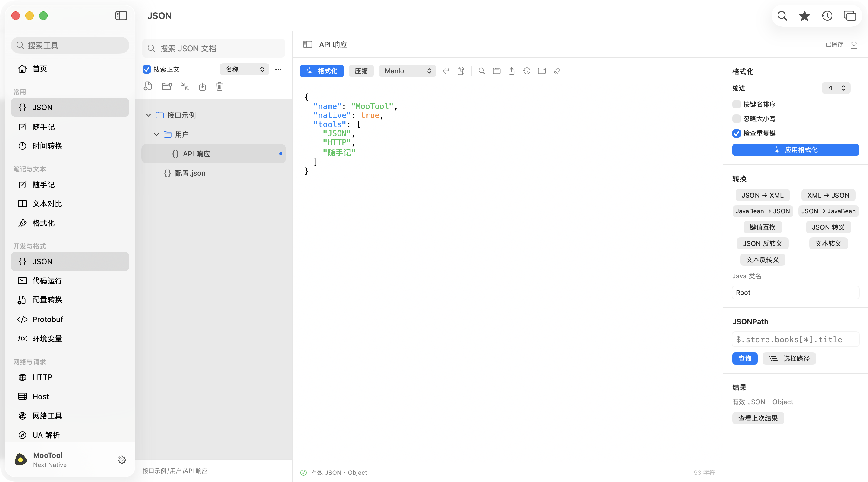Click the new folder icon in file toolbar
Viewport: 868px width, 482px height.
[167, 86]
